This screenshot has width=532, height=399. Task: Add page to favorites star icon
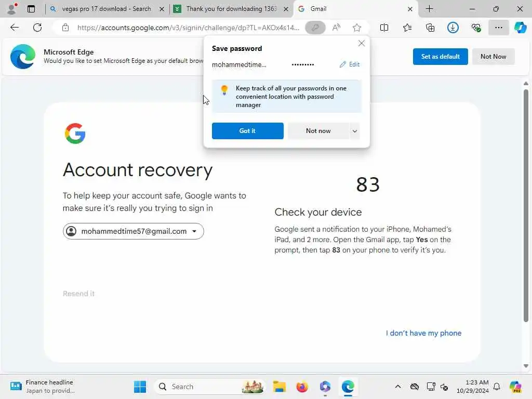[x=356, y=28]
